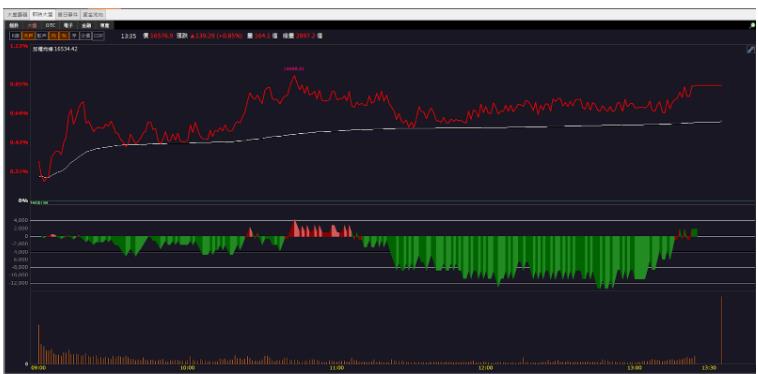758x374 pixels.
Task: Toggle the fifth, orange button in the chart options row
Action: pos(64,36)
